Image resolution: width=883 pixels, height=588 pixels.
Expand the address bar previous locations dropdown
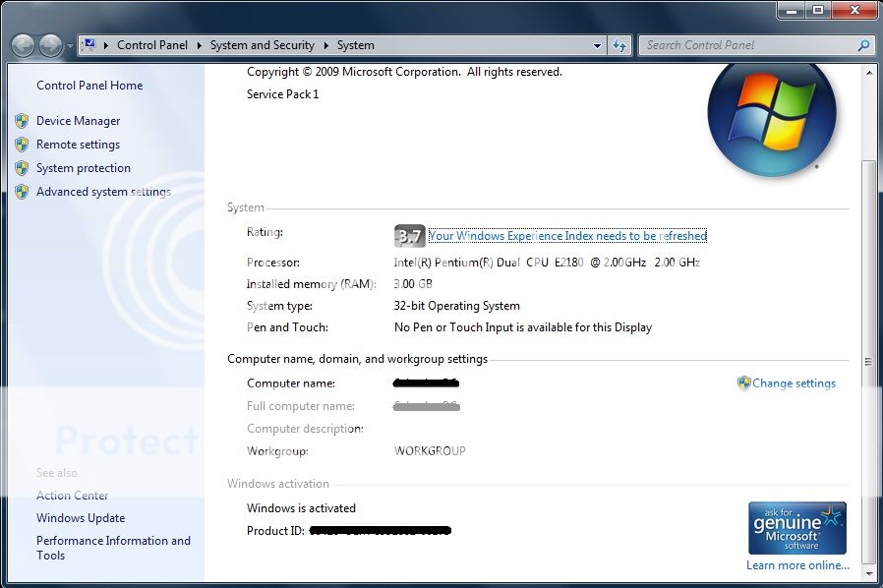click(x=597, y=45)
